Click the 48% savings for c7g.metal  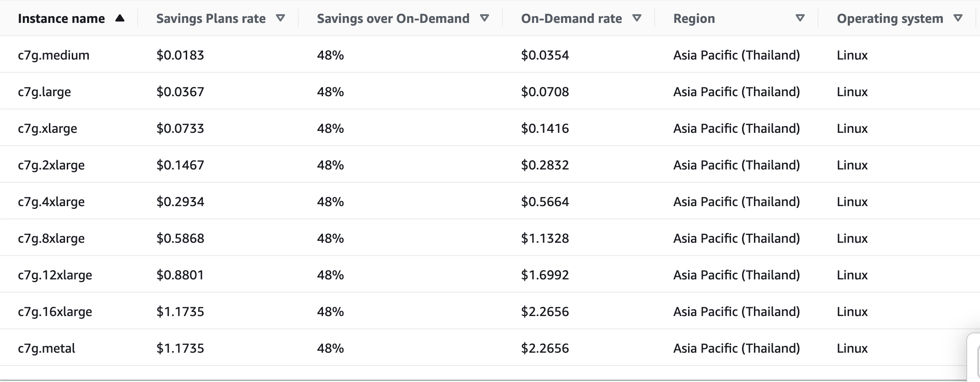click(x=330, y=348)
